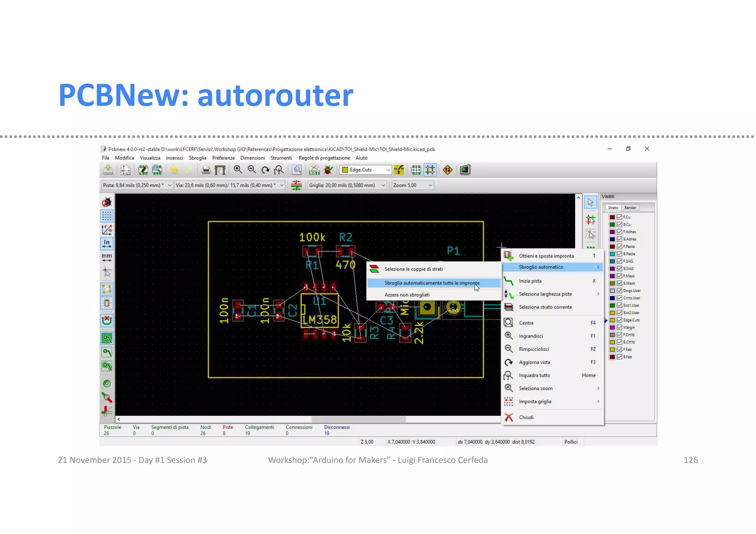This screenshot has height=534, width=756.
Task: Toggle auto track width icon
Action: 296,185
